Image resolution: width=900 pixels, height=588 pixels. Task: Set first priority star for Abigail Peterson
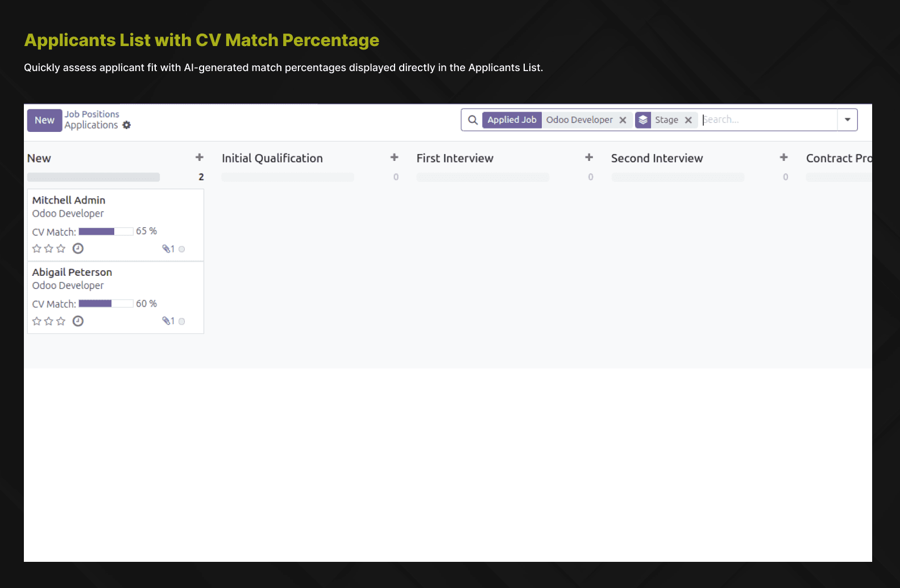point(37,321)
